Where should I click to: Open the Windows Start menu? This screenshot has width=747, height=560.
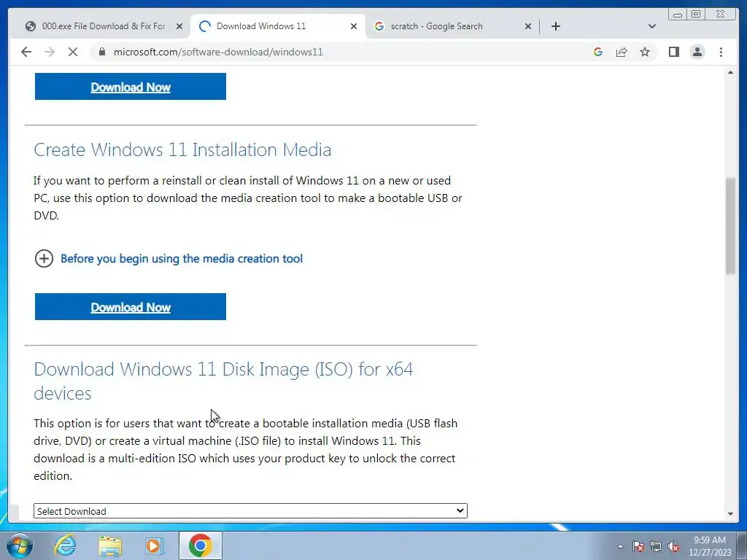click(x=19, y=545)
